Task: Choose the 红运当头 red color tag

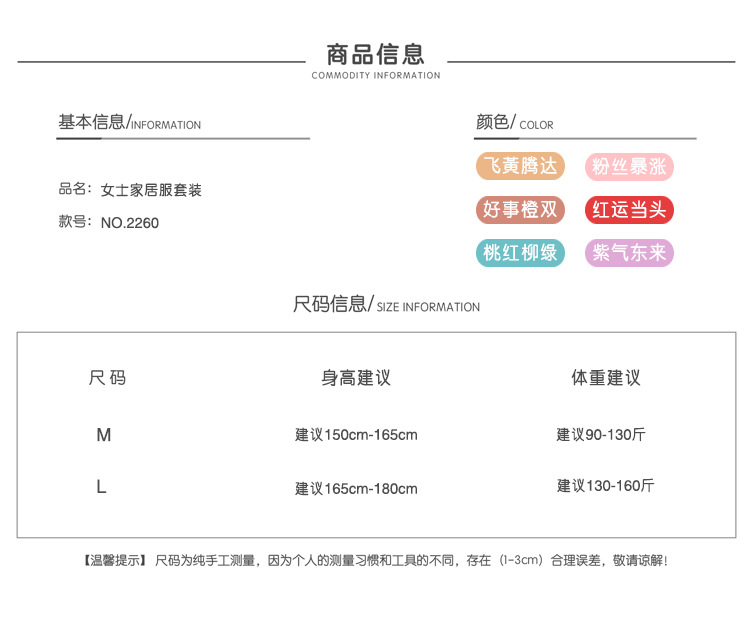Action: (629, 210)
